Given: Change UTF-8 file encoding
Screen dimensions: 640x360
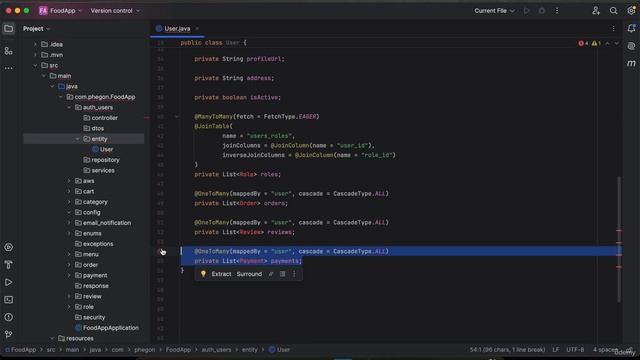Looking at the screenshot, I should click(x=575, y=350).
